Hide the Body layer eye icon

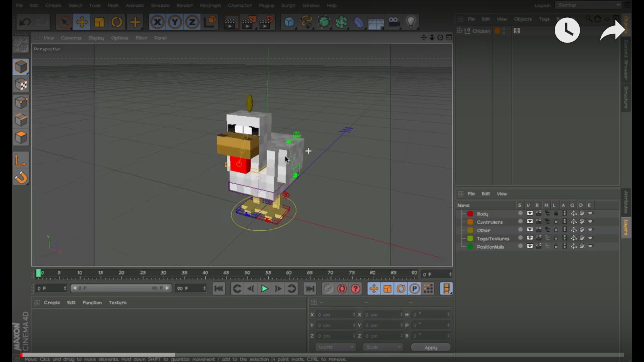pyautogui.click(x=530, y=213)
